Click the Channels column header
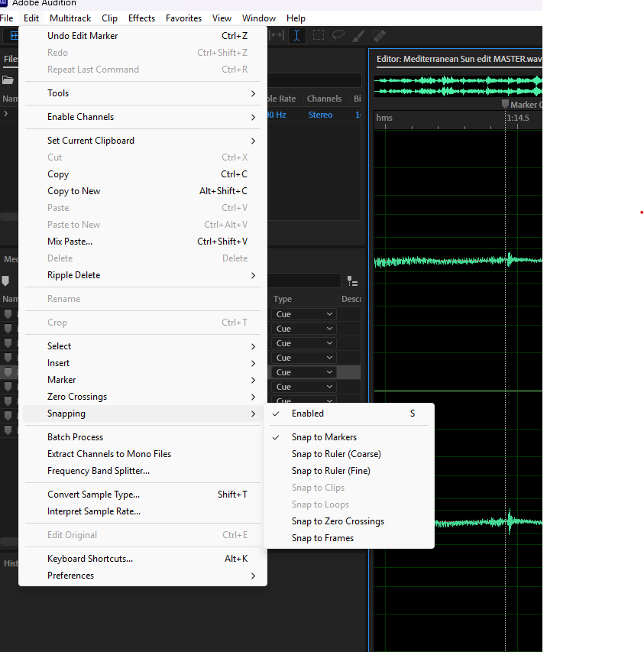 (324, 99)
